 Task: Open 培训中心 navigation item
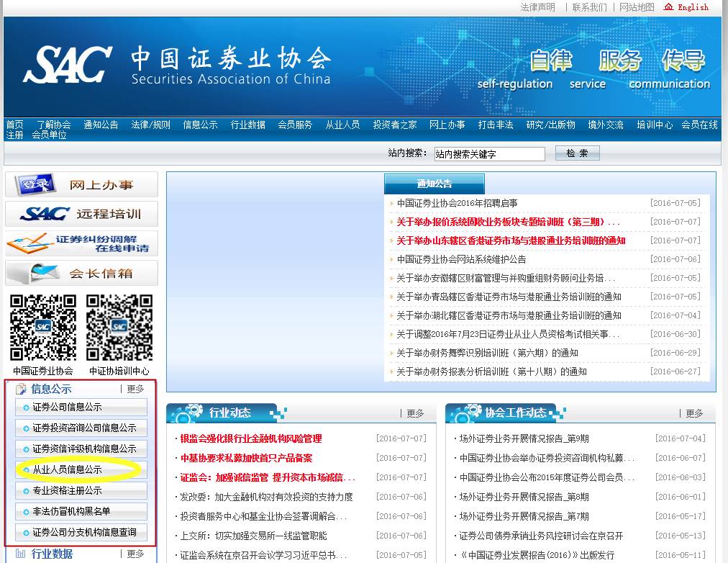pyautogui.click(x=655, y=125)
